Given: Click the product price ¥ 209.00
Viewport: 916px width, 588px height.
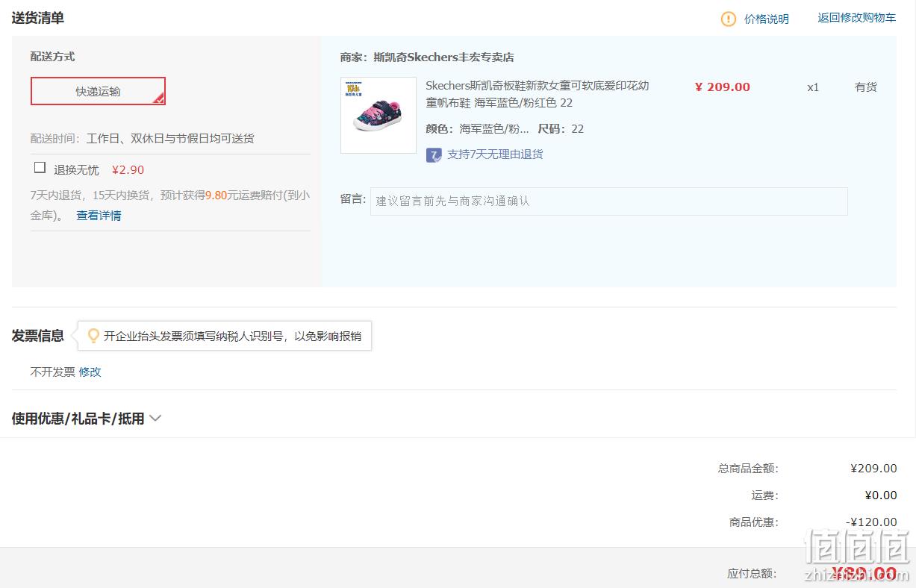Looking at the screenshot, I should (723, 87).
